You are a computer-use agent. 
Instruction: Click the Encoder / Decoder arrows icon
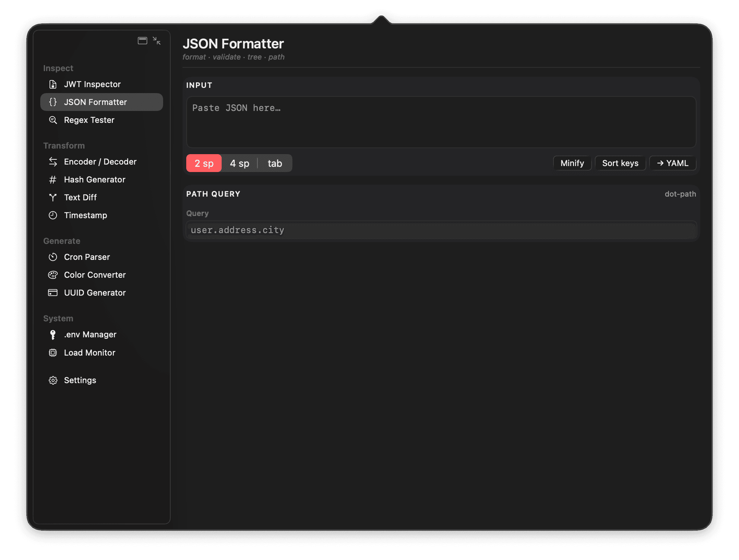[53, 162]
